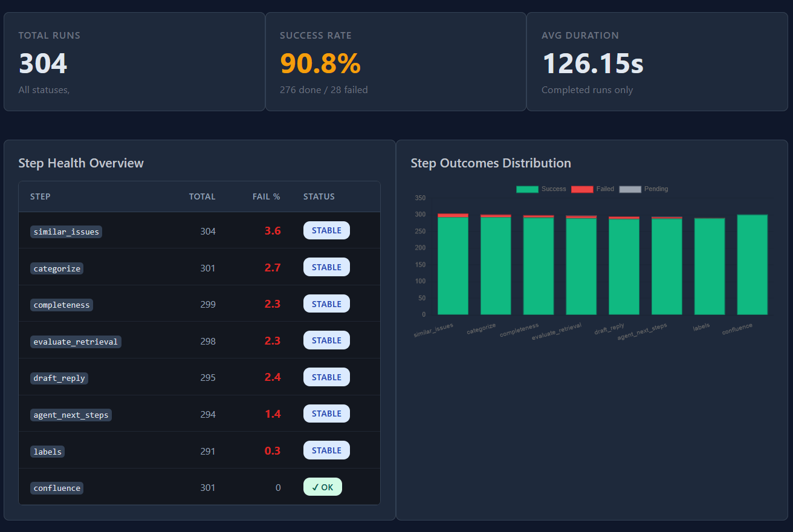Click the categorize bar in chart

click(496, 265)
